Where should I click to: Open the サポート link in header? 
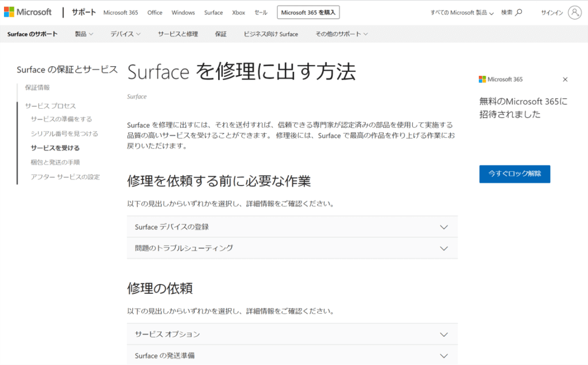pyautogui.click(x=84, y=13)
